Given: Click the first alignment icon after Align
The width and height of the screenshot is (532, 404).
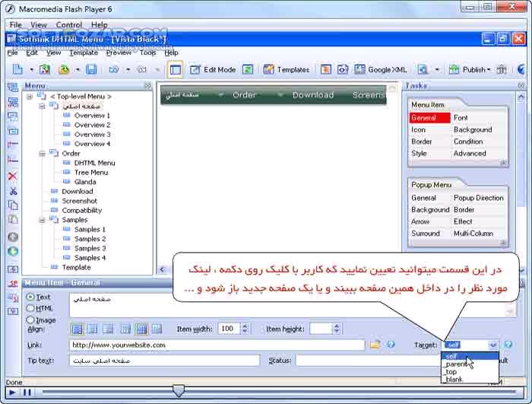Looking at the screenshot, I should 77,329.
